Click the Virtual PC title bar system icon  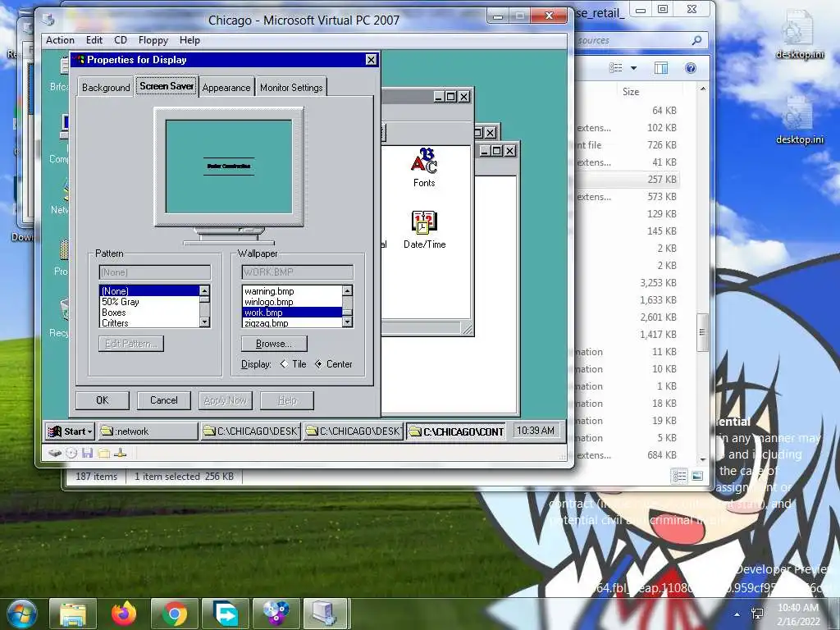click(48, 20)
